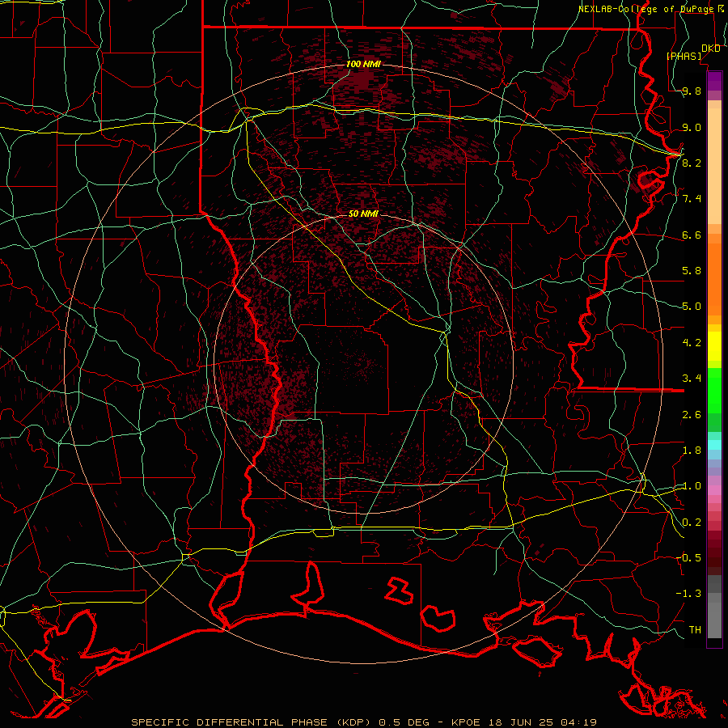The image size is (728, 728).
Task: Pick the peach band on the color scale
Action: (x=714, y=163)
